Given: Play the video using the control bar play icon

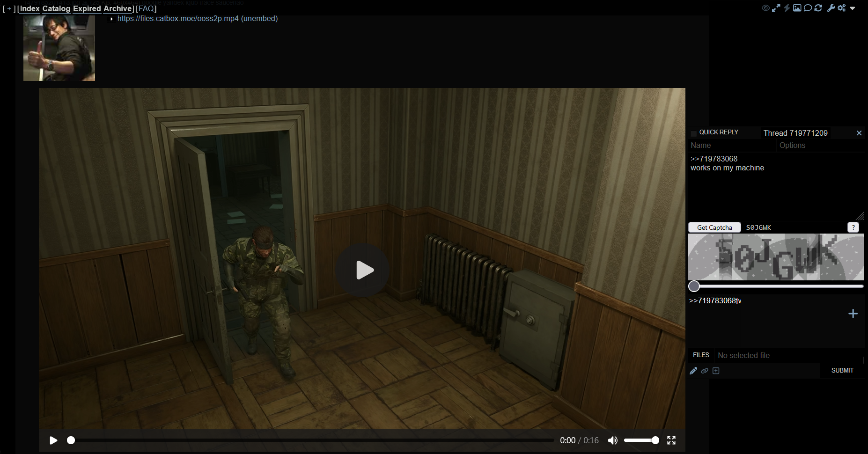Looking at the screenshot, I should click(x=53, y=440).
